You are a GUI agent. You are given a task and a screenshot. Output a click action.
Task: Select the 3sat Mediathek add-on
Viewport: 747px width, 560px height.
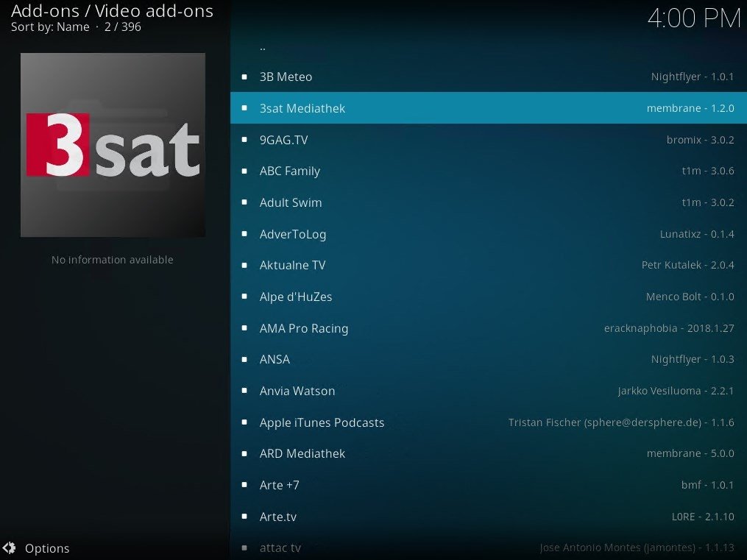489,108
